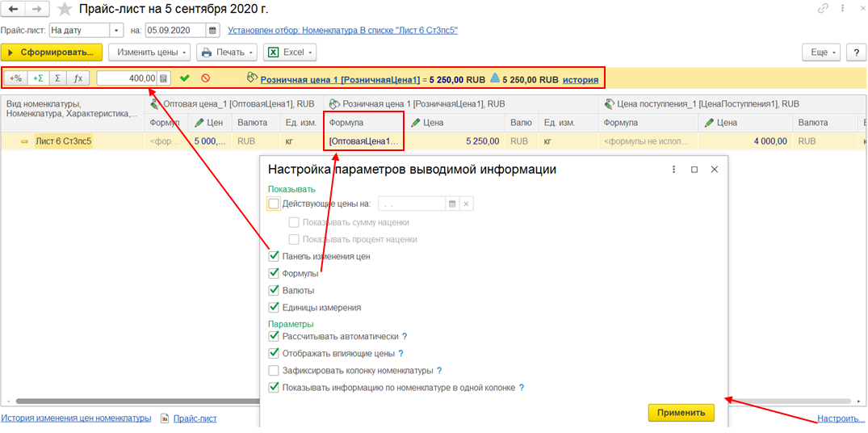Expand the Печать dropdown menu

click(x=228, y=53)
